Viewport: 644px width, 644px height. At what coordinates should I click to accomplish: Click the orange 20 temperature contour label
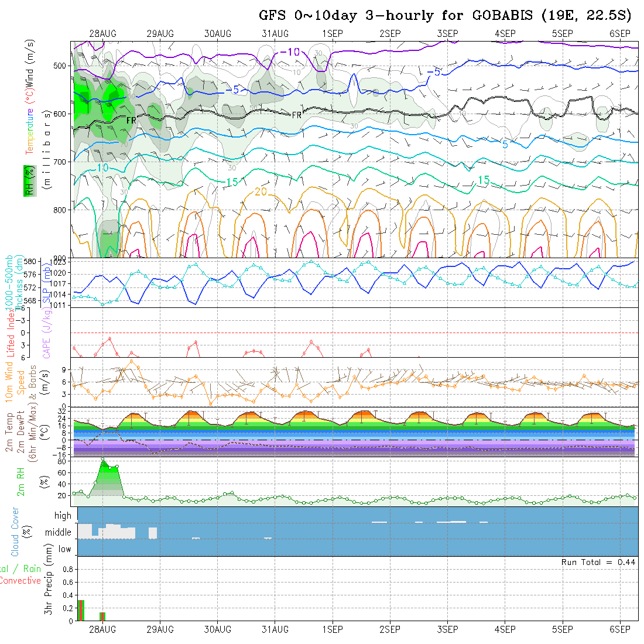point(261,192)
